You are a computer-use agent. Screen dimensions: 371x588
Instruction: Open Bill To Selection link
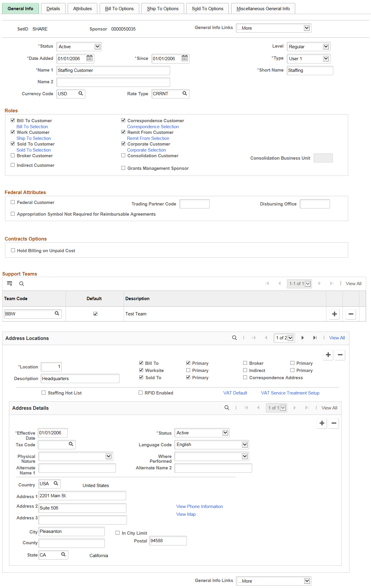tap(32, 126)
